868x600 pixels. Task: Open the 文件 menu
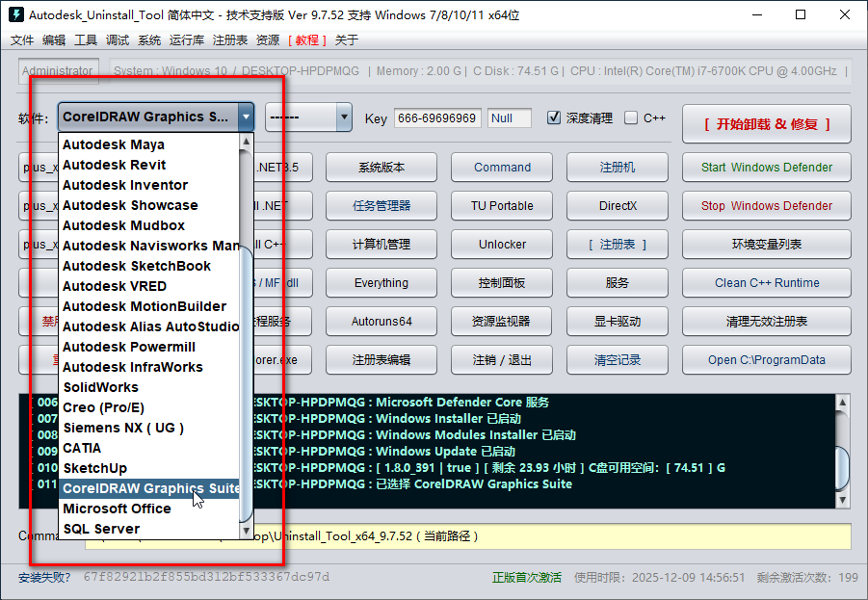click(x=22, y=40)
